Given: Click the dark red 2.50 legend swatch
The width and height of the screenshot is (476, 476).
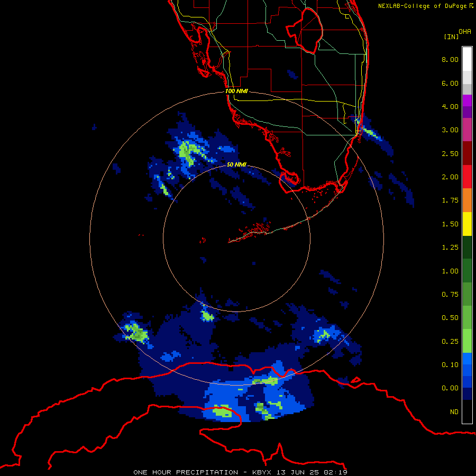Looking at the screenshot, I should pyautogui.click(x=467, y=153).
